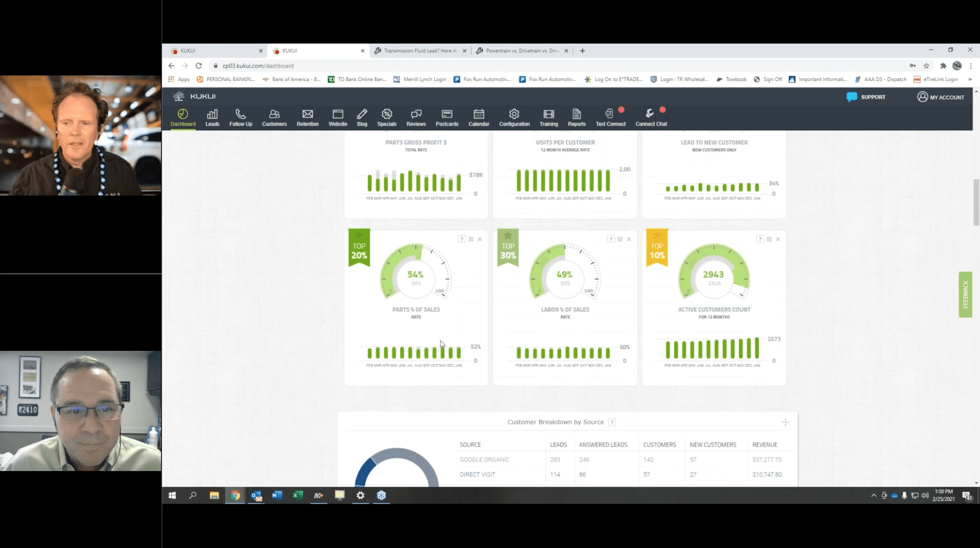This screenshot has height=548, width=980.
Task: Open the Feedback side tab
Action: (x=965, y=295)
